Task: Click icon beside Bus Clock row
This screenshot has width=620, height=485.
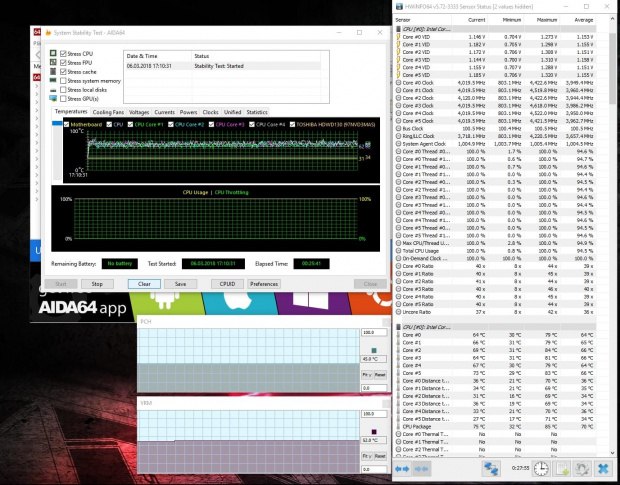Action: point(399,128)
